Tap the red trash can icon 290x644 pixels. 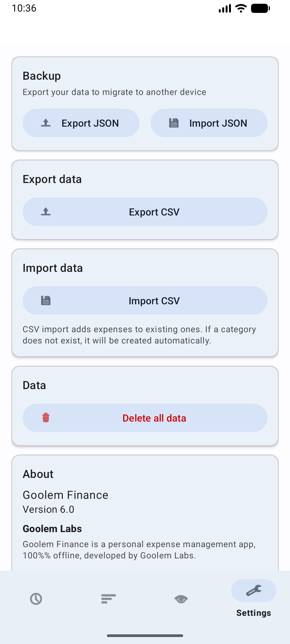tap(46, 418)
